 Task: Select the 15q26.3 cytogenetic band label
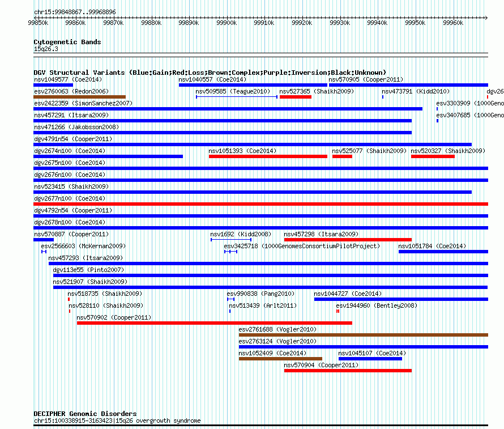(x=46, y=49)
